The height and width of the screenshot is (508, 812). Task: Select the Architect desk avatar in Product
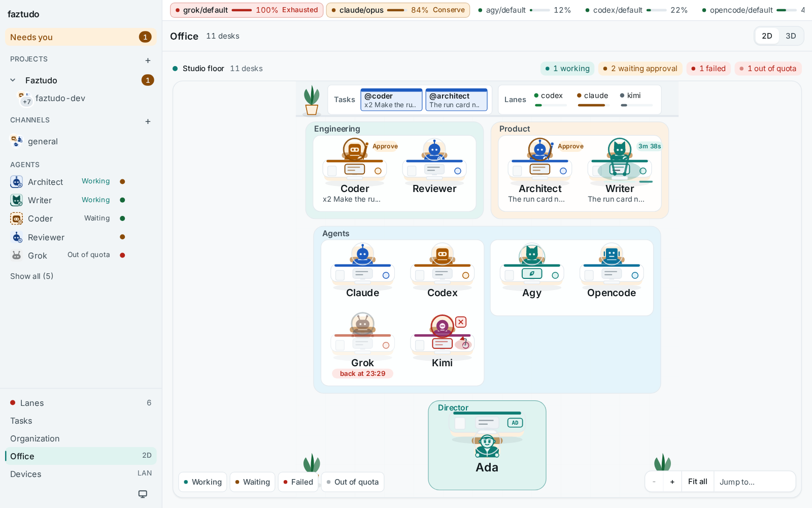click(540, 150)
